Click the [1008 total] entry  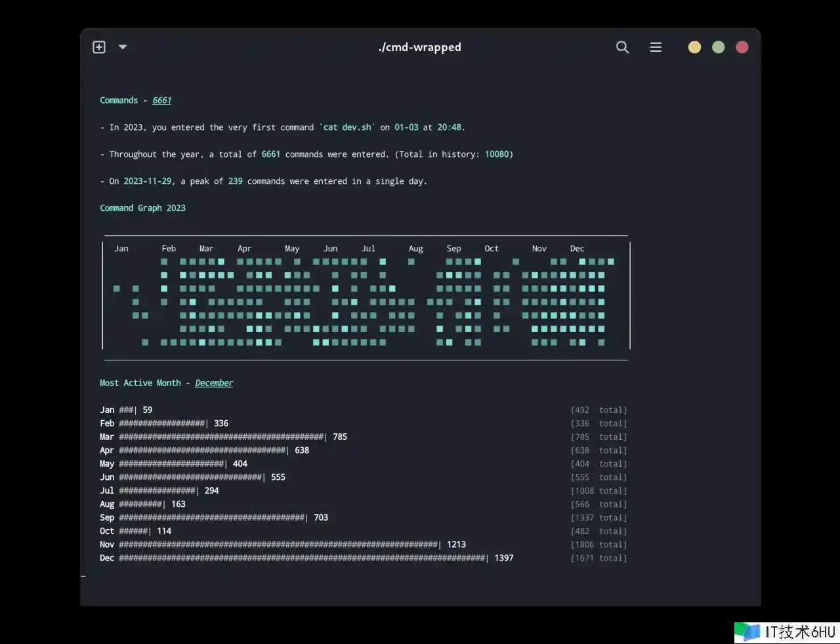(x=598, y=490)
